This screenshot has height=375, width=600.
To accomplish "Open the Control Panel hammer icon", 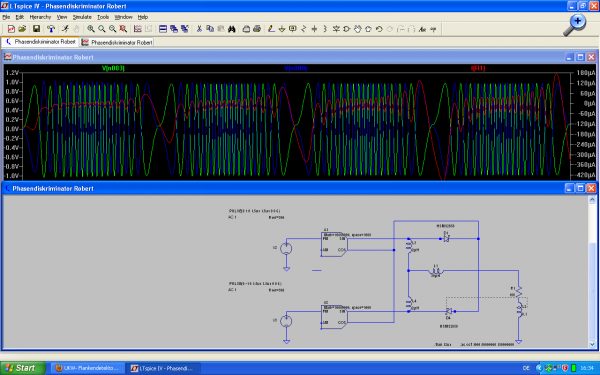I will [x=51, y=29].
